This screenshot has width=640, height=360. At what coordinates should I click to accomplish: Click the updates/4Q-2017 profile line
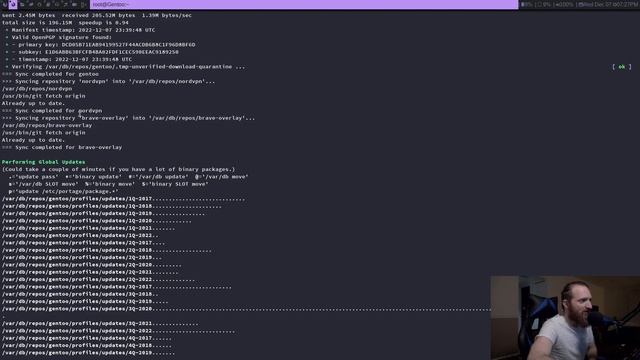coord(87,338)
